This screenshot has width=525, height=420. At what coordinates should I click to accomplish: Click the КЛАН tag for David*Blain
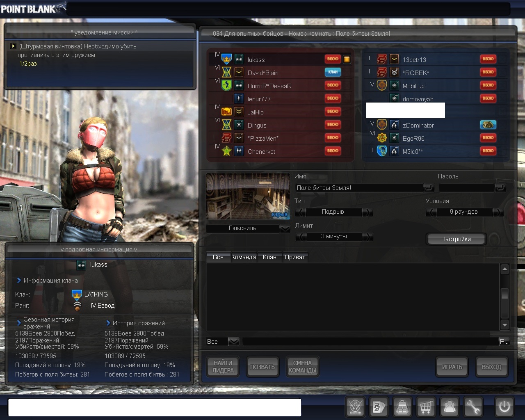[x=333, y=72]
